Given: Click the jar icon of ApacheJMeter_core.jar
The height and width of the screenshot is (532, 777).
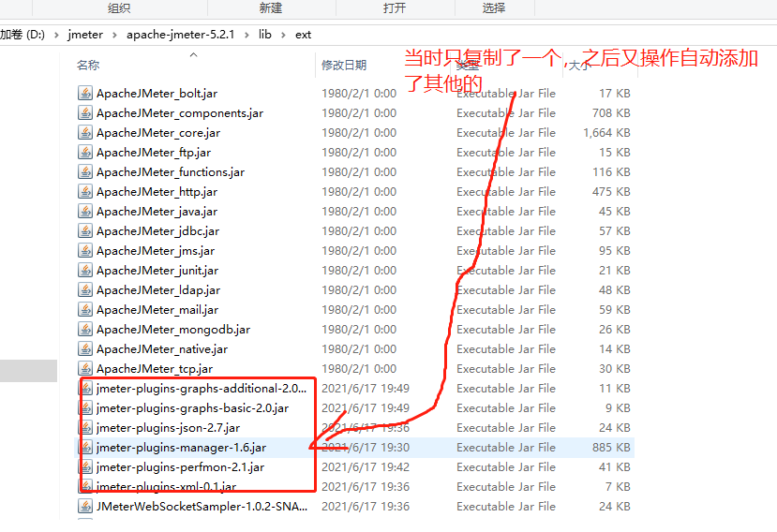Looking at the screenshot, I should point(85,133).
